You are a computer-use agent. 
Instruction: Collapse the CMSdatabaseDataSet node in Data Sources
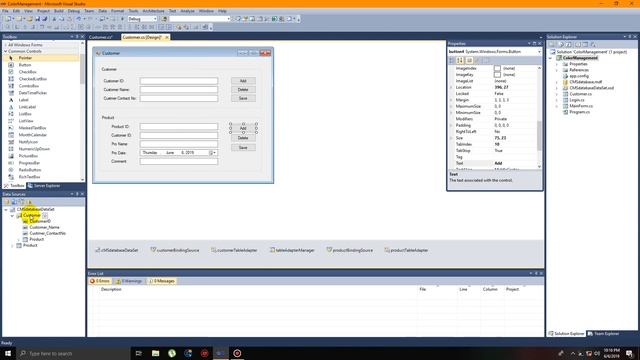6,209
